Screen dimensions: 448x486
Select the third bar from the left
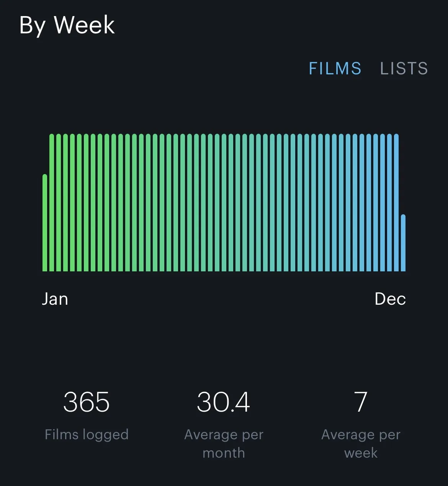tap(59, 203)
